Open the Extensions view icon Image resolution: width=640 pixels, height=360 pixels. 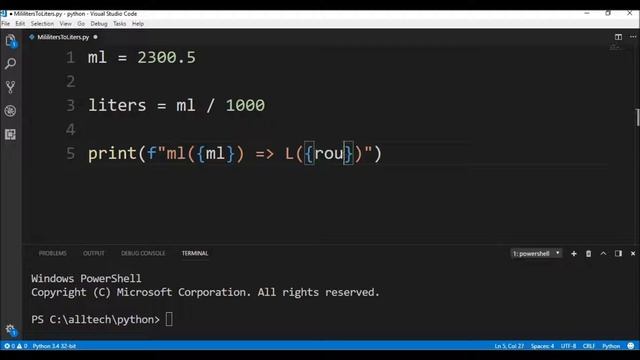point(11,134)
